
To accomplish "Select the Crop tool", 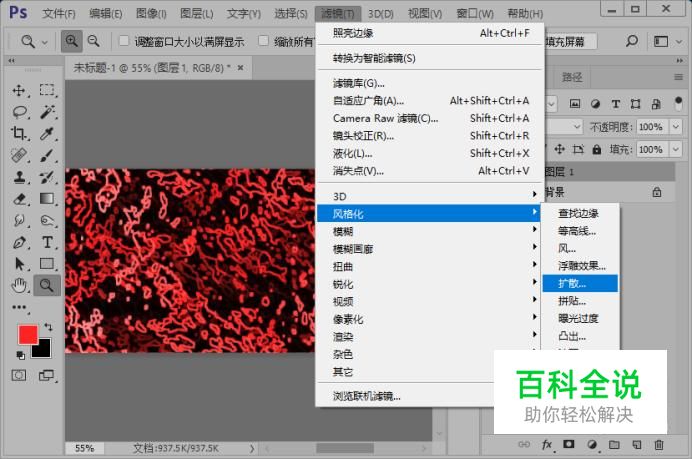I will pos(19,133).
